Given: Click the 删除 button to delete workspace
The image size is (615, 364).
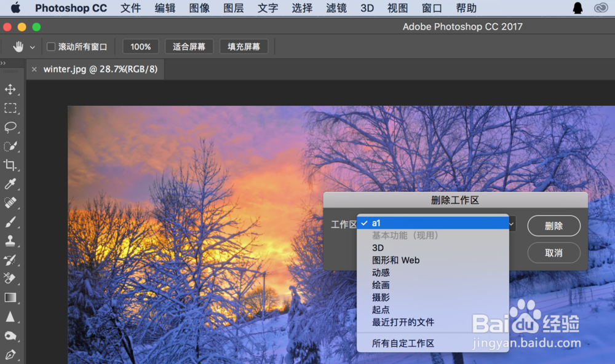Looking at the screenshot, I should click(553, 226).
